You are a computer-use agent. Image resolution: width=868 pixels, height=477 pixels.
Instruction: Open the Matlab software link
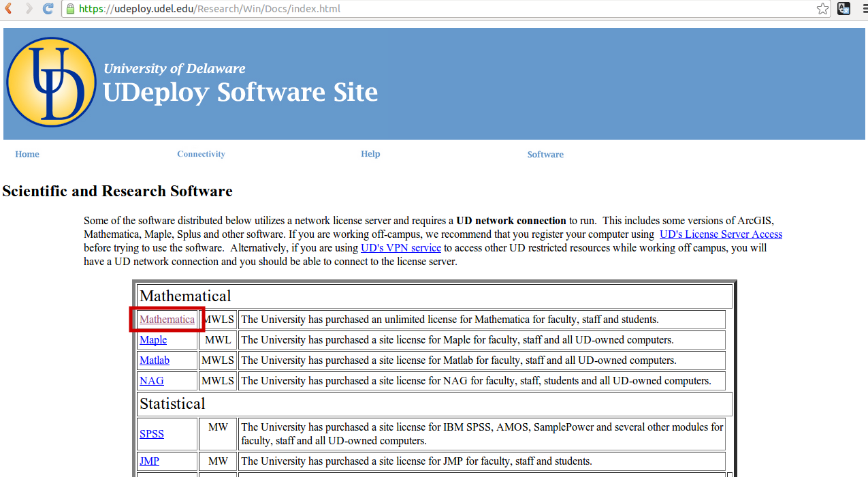tap(155, 360)
